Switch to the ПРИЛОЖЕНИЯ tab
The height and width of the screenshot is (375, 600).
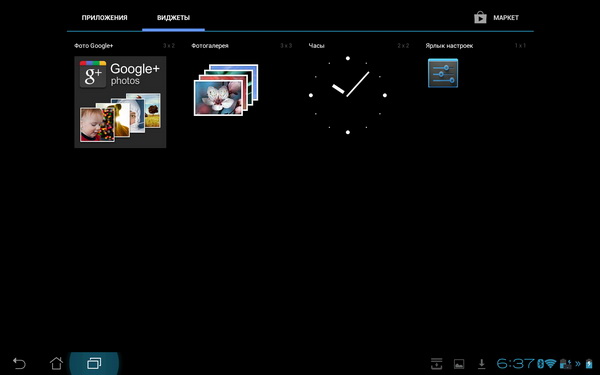click(104, 18)
